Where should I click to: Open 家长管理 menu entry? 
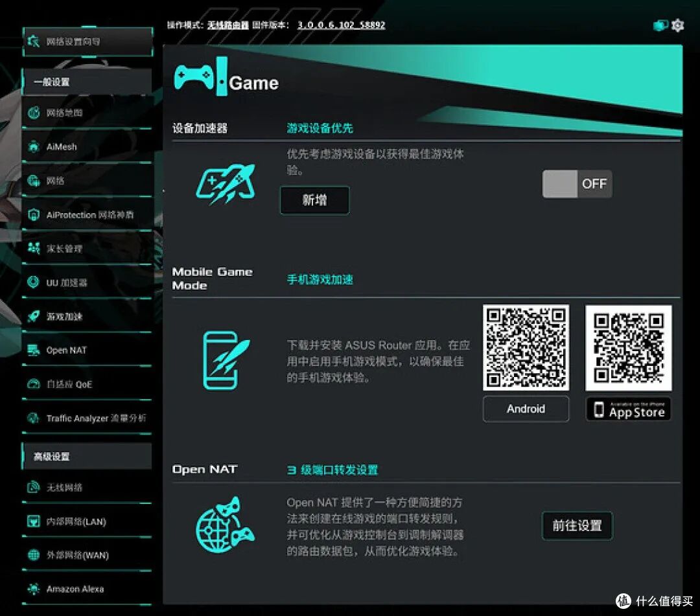(87, 249)
